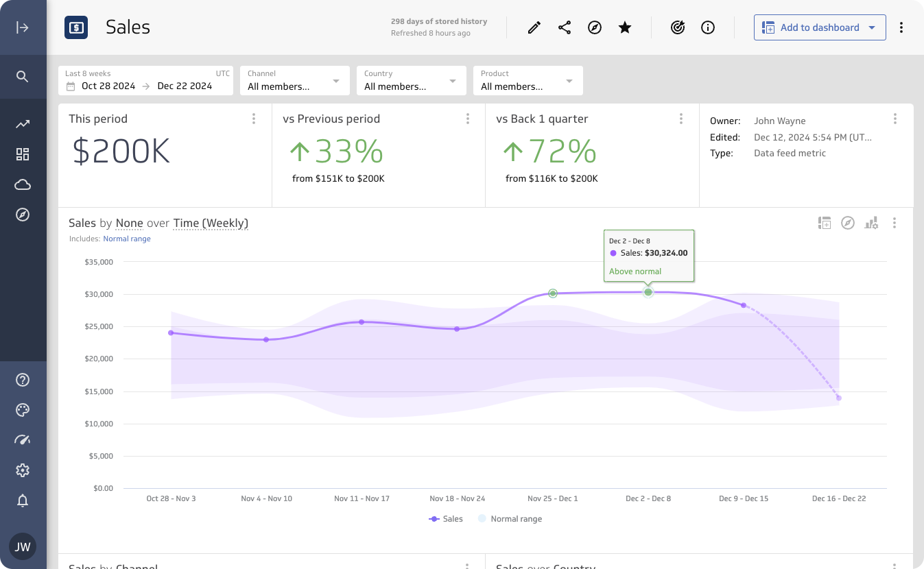Expand the Country filter dropdown
924x569 pixels.
[x=411, y=81]
